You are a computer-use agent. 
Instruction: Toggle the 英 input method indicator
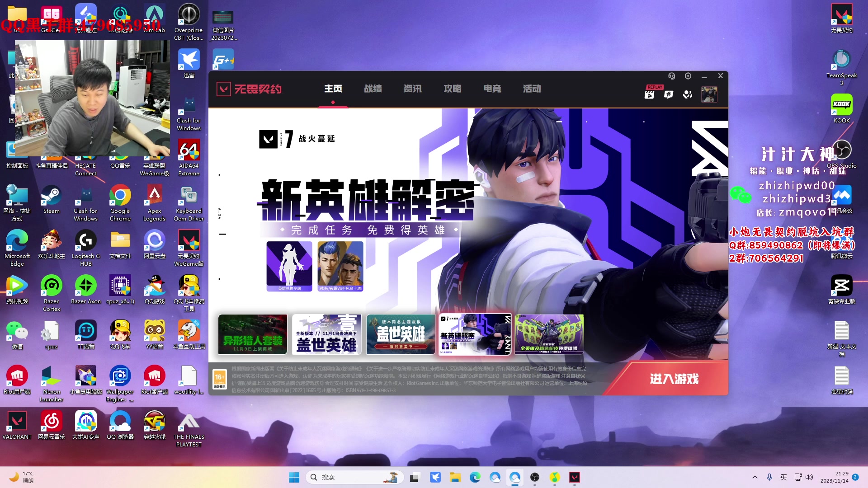(x=784, y=477)
